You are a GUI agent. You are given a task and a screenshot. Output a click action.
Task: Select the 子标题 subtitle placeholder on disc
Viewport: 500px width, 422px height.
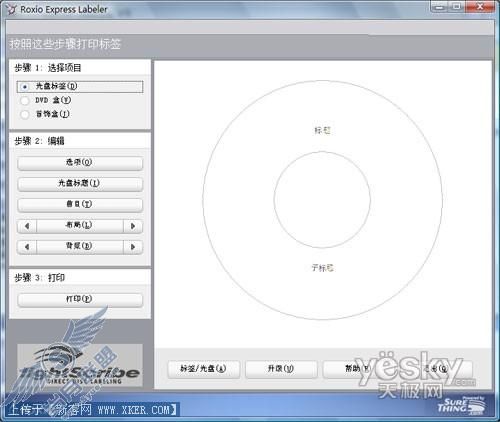coord(322,268)
